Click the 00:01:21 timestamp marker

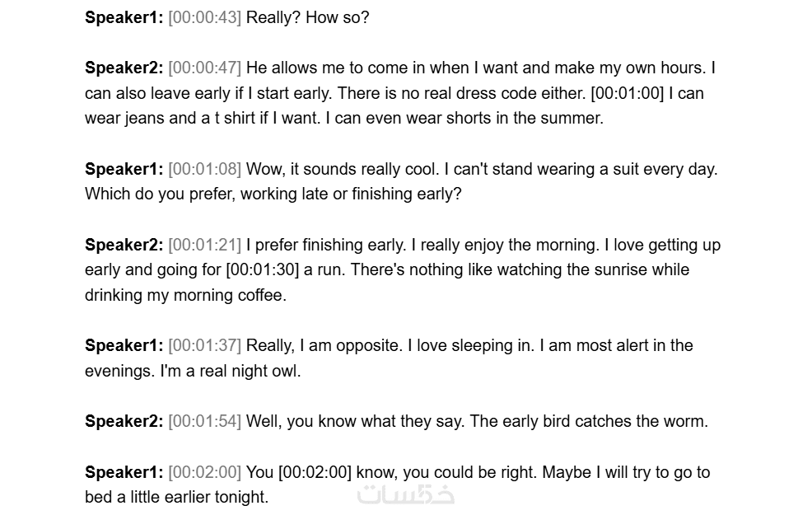[204, 245]
